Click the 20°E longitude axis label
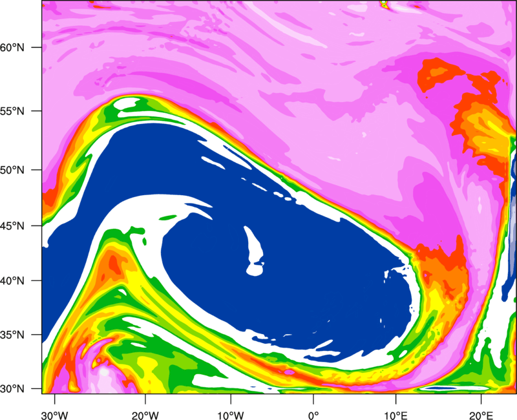The height and width of the screenshot is (420, 517). (481, 415)
